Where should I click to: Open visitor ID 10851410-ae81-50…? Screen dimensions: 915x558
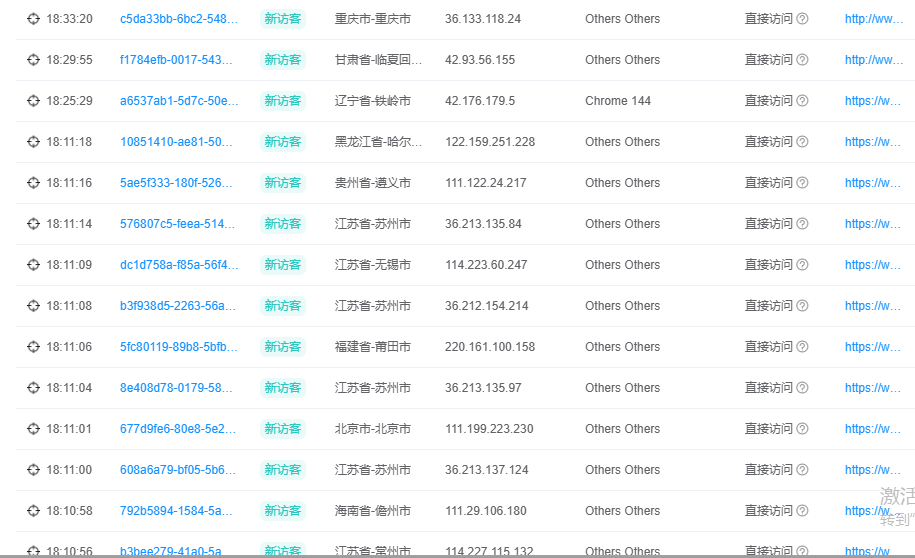pyautogui.click(x=176, y=142)
